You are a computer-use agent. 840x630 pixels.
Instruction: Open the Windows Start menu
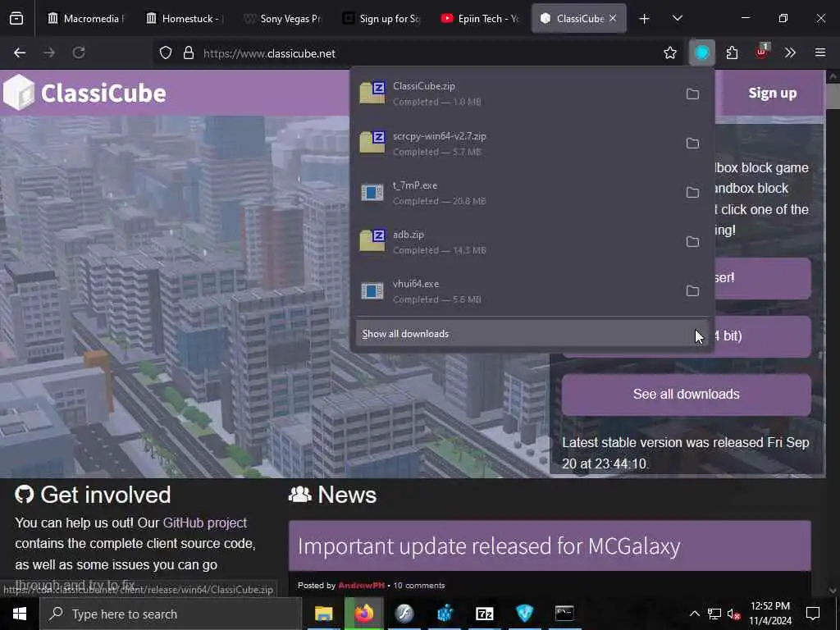[20, 614]
